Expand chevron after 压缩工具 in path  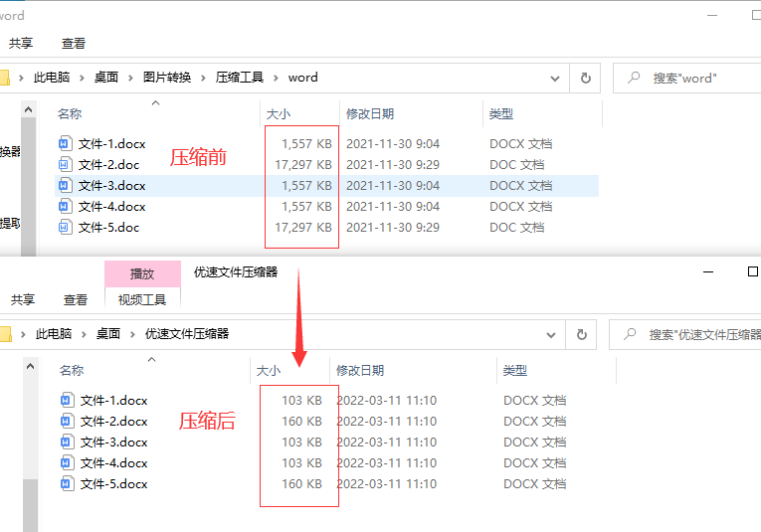[x=276, y=78]
